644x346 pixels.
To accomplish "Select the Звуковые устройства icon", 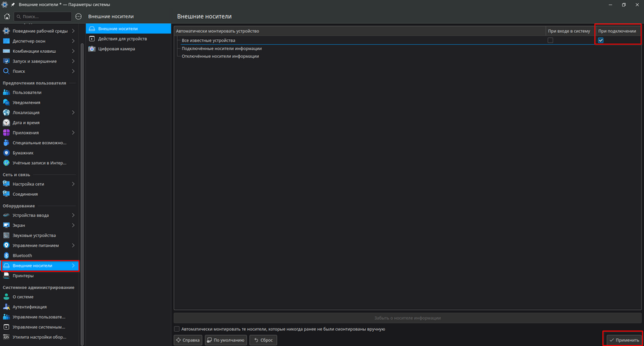I will tap(6, 235).
